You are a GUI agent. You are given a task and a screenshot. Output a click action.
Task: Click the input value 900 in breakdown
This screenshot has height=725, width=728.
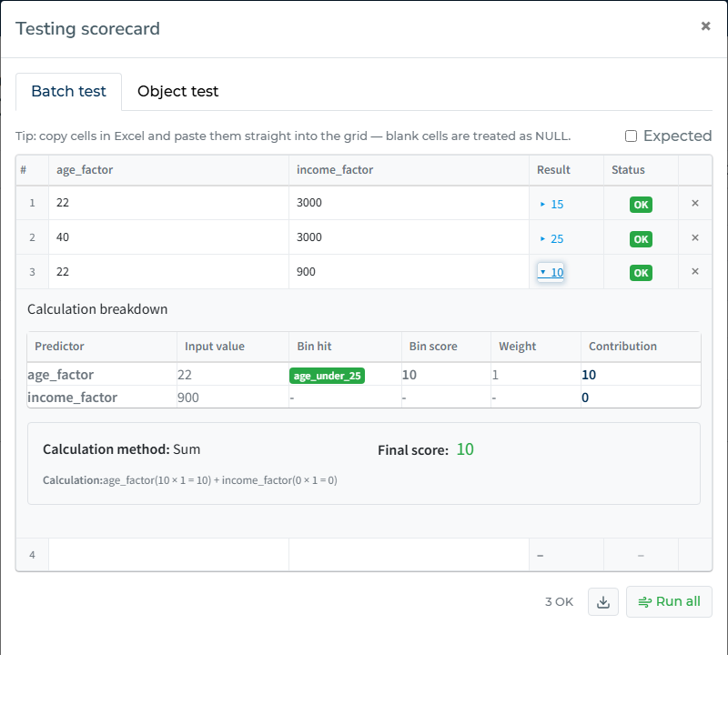(x=188, y=398)
